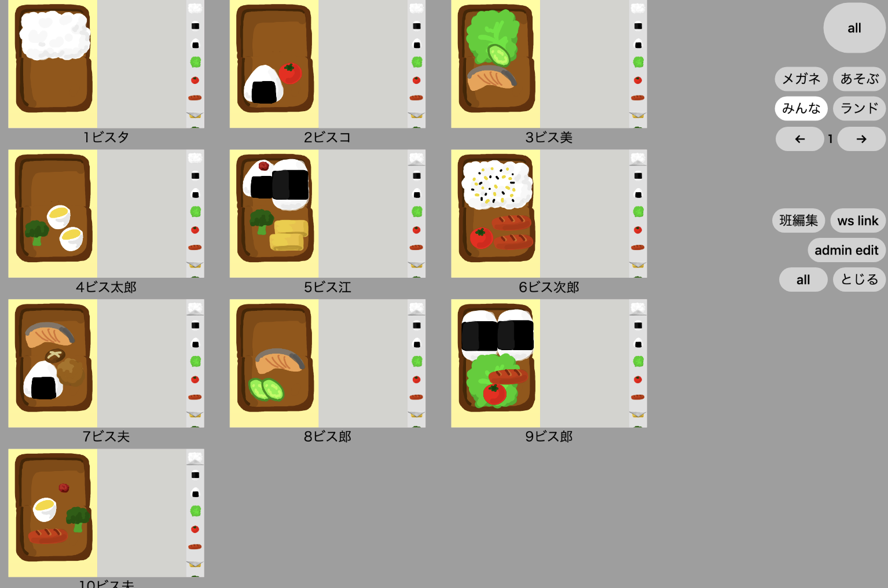Select the white rice icon in 5ビス江's palette
Screen dimensions: 888x588
tap(417, 158)
